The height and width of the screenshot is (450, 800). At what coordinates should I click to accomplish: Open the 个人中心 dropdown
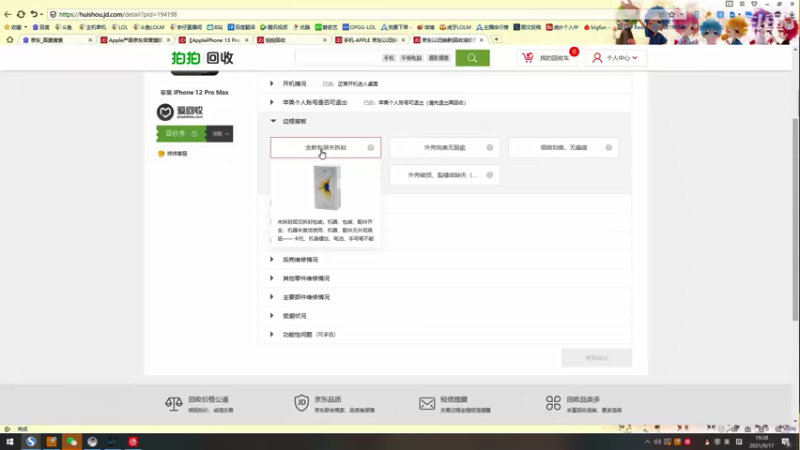click(x=616, y=58)
